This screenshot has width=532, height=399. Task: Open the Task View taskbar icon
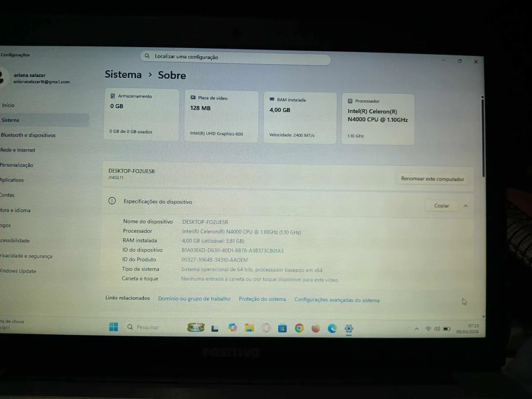tap(215, 328)
